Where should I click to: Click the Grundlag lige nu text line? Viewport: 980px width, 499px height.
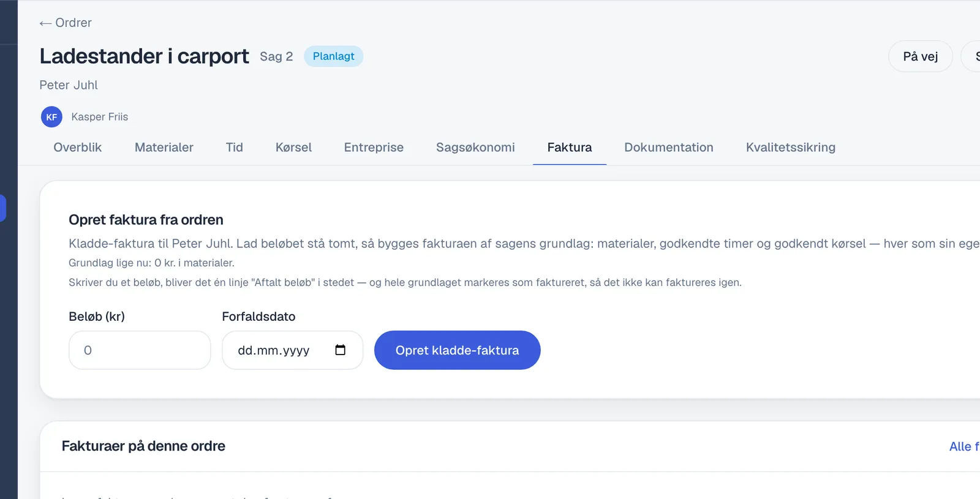click(151, 263)
